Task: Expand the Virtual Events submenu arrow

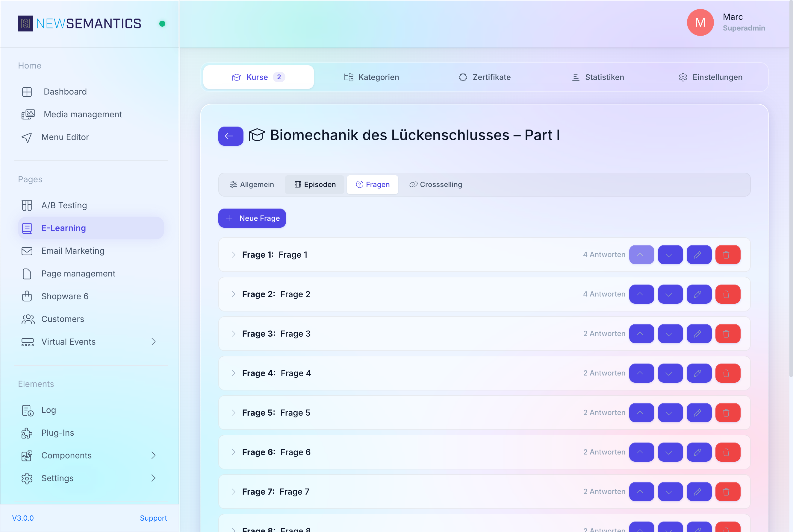Action: (x=154, y=342)
